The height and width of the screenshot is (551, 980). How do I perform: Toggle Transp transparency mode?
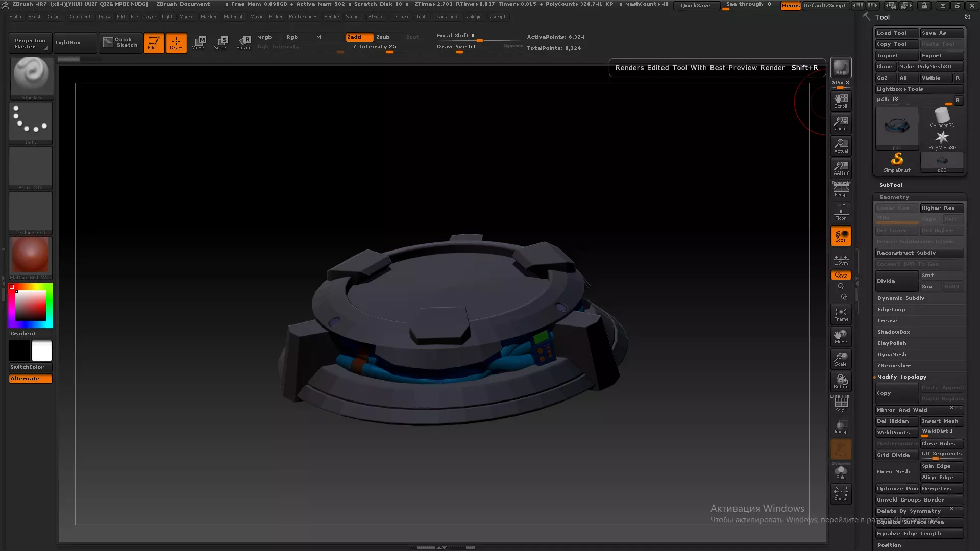point(841,427)
